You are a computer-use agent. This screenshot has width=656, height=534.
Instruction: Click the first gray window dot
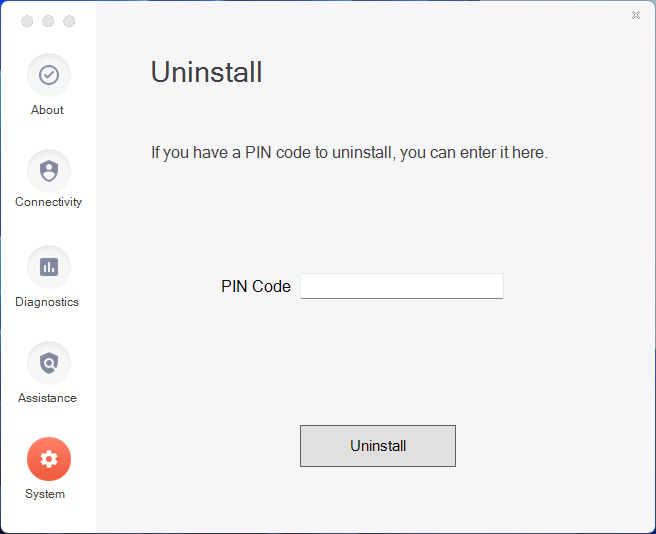click(27, 21)
